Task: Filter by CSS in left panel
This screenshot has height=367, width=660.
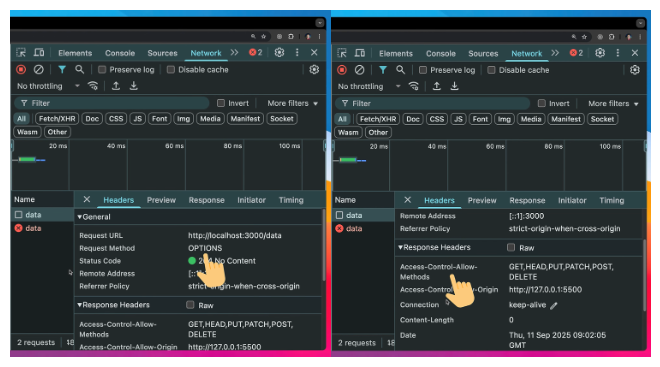Action: 116,119
